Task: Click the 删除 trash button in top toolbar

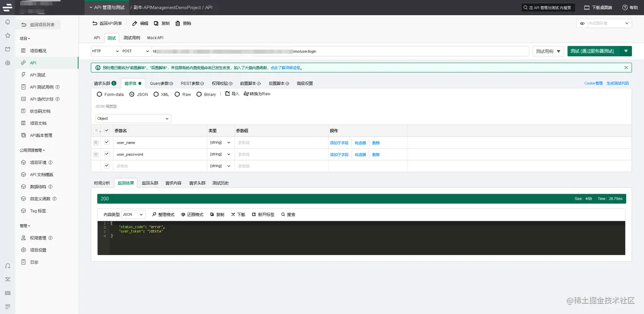Action: point(183,23)
